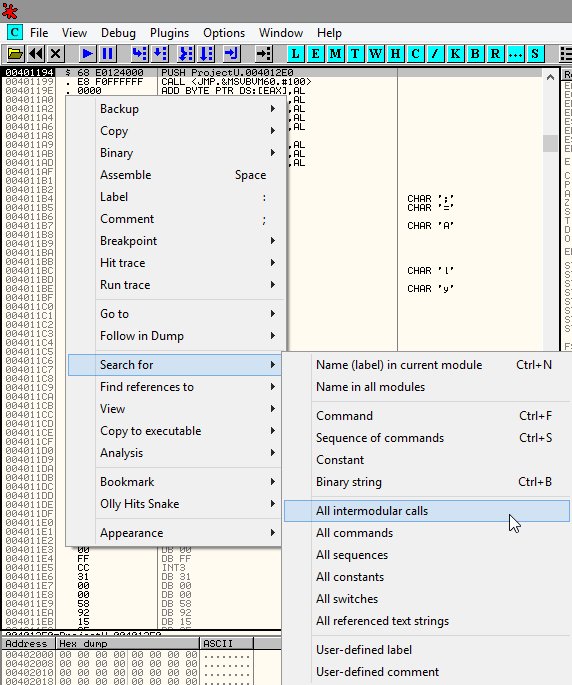The height and width of the screenshot is (685, 572).
Task: Expand the Breakpoint submenu
Action: coord(176,241)
